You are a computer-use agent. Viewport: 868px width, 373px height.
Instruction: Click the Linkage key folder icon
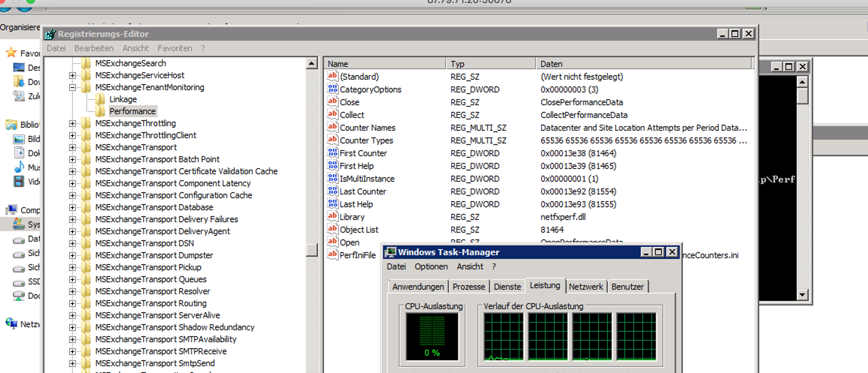coord(100,99)
